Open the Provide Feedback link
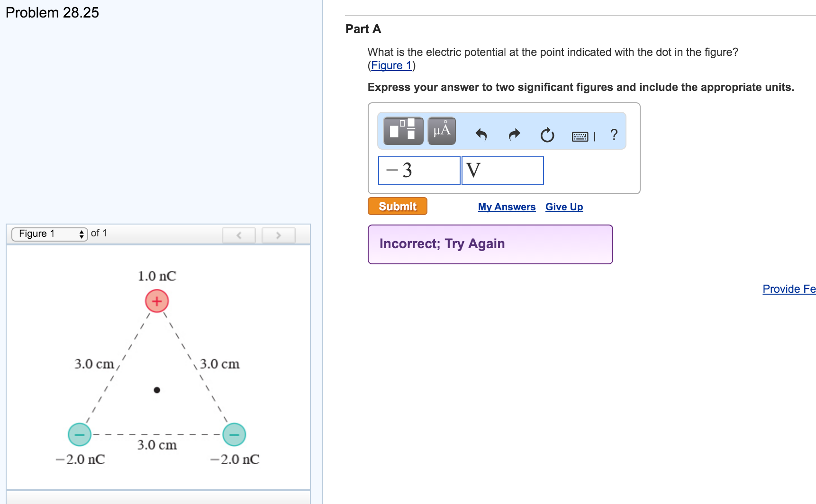 789,288
